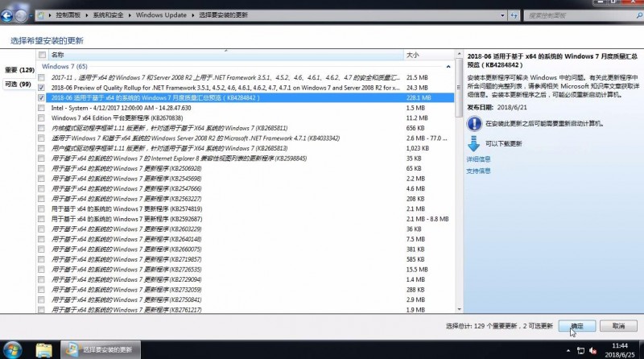Open the 支持信息 link
The image size is (644, 359).
tap(478, 171)
